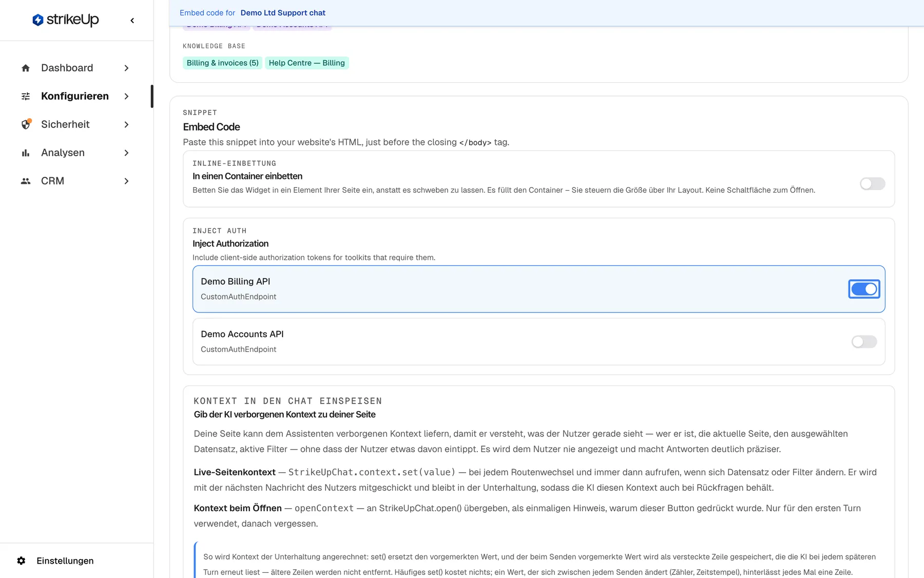This screenshot has height=578, width=924.
Task: Click the Inject Authorization heading
Action: pyautogui.click(x=230, y=244)
